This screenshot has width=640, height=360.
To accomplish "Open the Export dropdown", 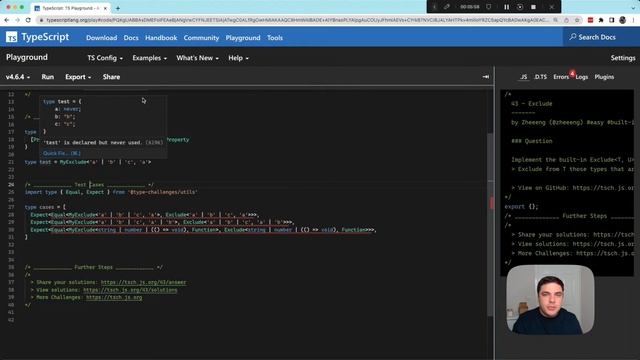I will (78, 77).
